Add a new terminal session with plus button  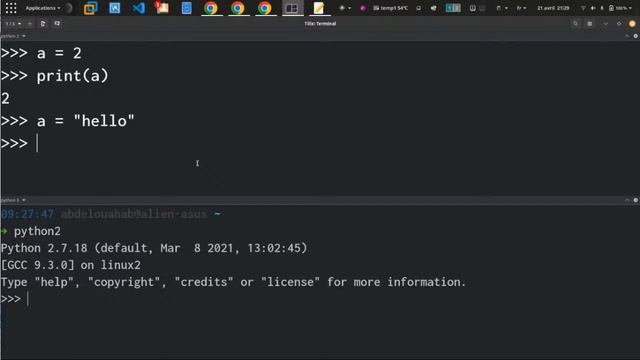[x=29, y=24]
